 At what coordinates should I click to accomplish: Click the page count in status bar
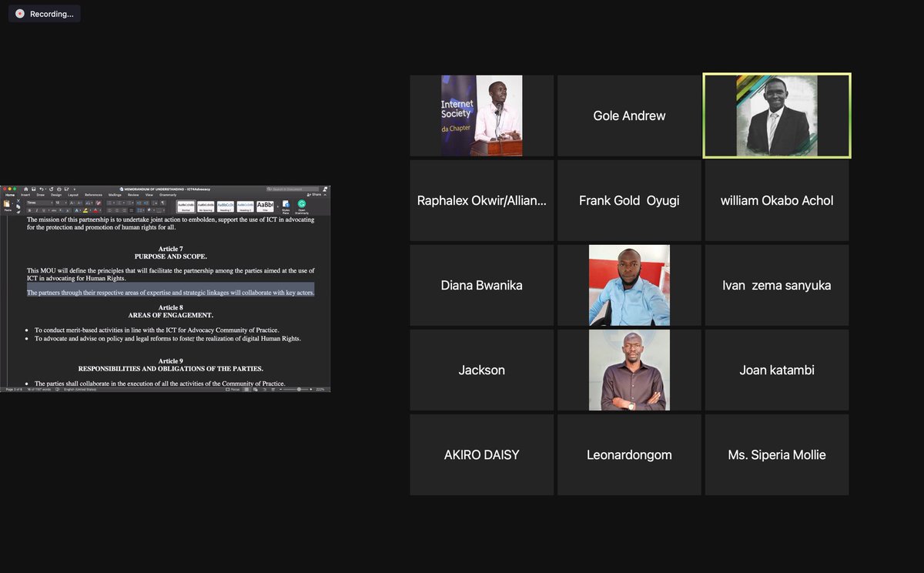pos(14,389)
